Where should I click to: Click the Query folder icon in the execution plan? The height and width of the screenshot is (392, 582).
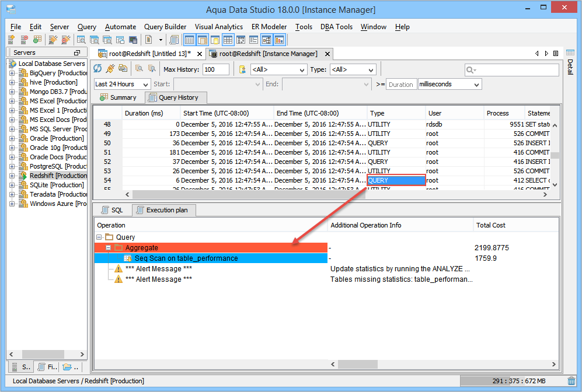point(109,237)
